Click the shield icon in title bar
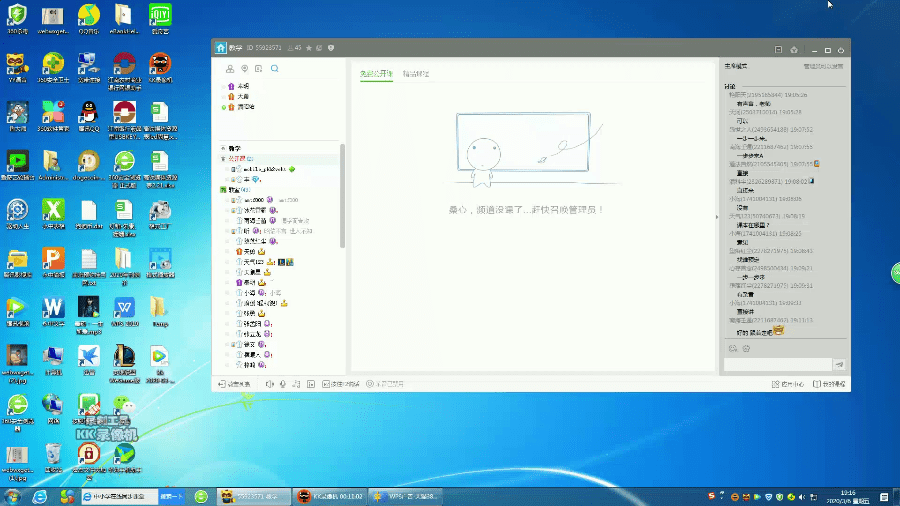The height and width of the screenshot is (506, 900). point(331,48)
